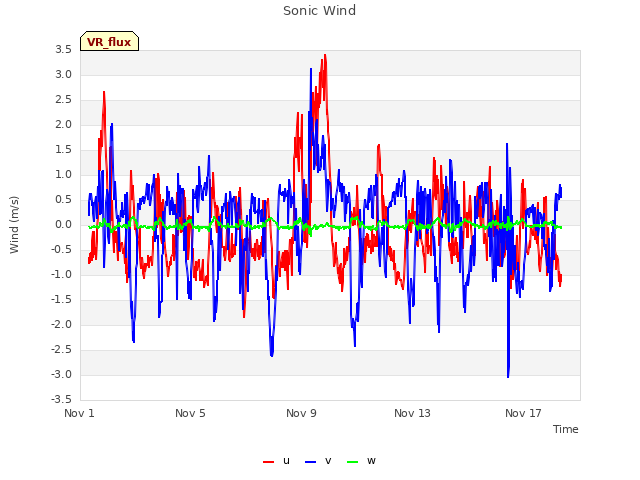Click the -1.5 y-axis tick label
Image resolution: width=640 pixels, height=480 pixels.
[61, 300]
